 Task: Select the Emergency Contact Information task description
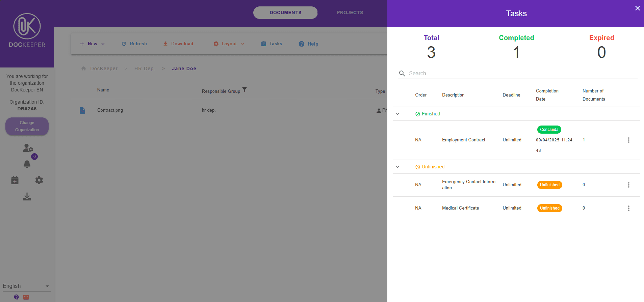pos(469,185)
